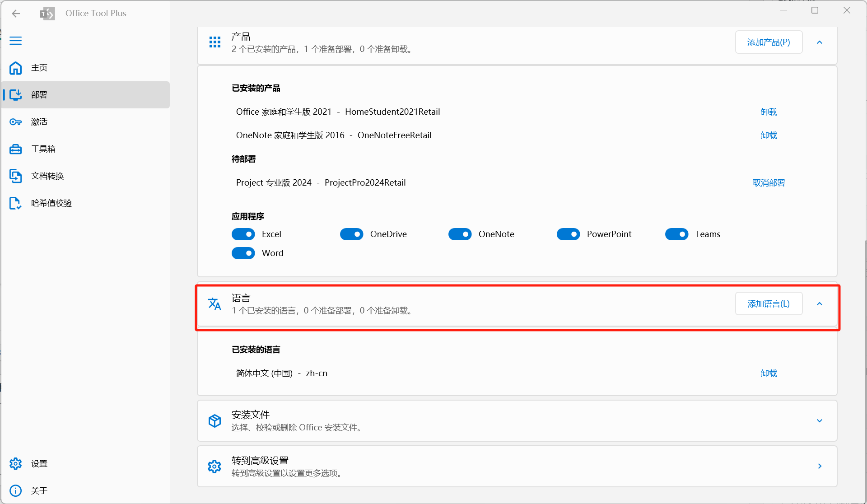Turn off the Word application toggle
Screen dimensions: 867x504
tap(243, 253)
